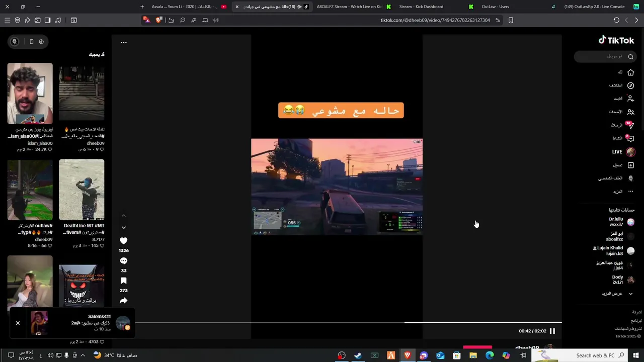Viewport: 644px width, 362px height.
Task: Open islam_alaa00 suggested video thumbnail
Action: pyautogui.click(x=30, y=94)
